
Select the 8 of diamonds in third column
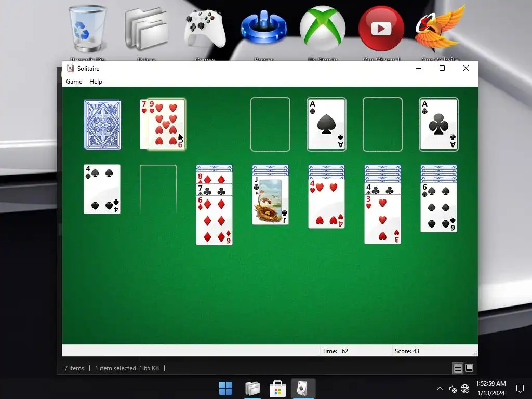pyautogui.click(x=214, y=178)
